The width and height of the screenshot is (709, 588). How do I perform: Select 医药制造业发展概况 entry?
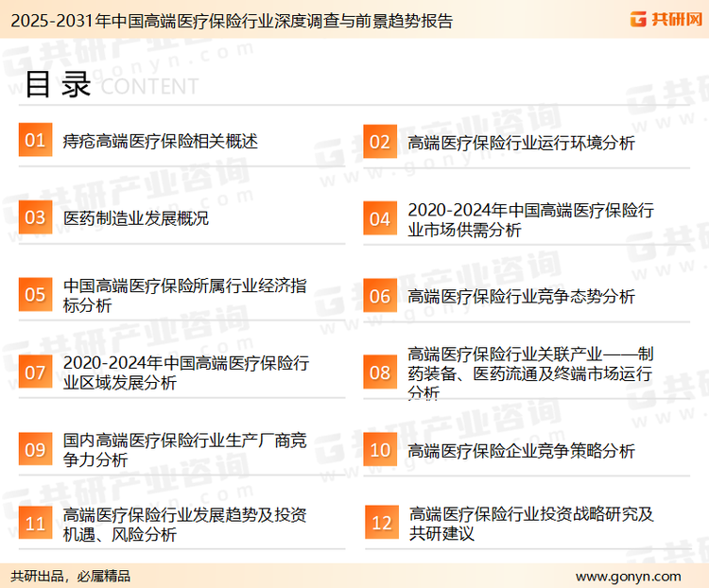[x=136, y=218]
